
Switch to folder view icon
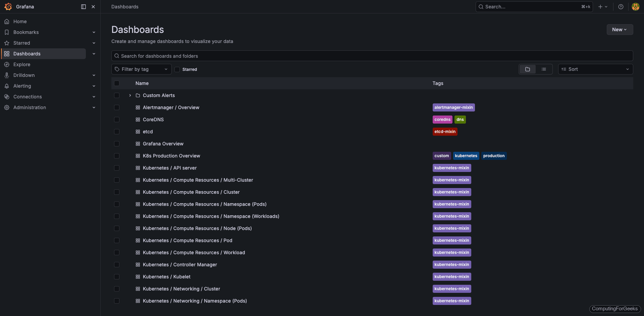pyautogui.click(x=528, y=69)
